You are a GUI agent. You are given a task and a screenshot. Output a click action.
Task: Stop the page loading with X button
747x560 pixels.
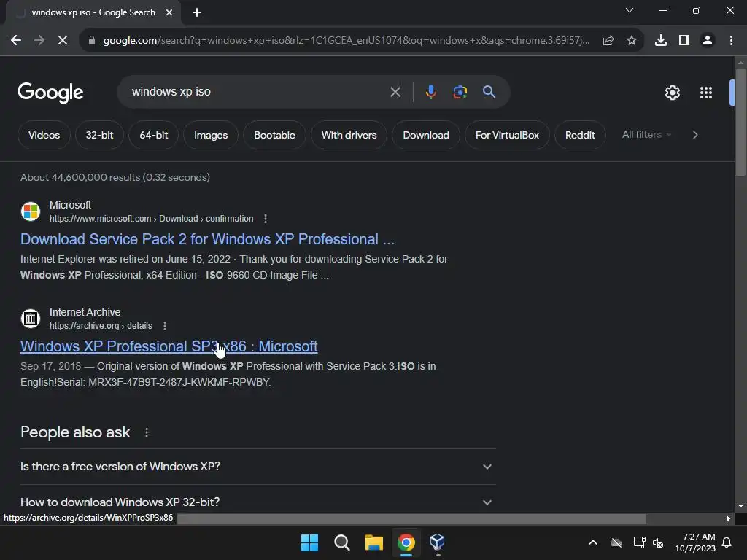63,41
